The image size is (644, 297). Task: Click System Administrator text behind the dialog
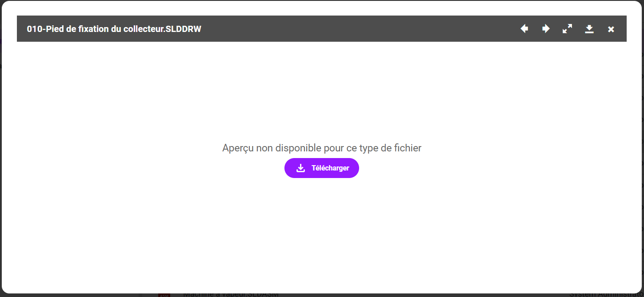coord(604,295)
